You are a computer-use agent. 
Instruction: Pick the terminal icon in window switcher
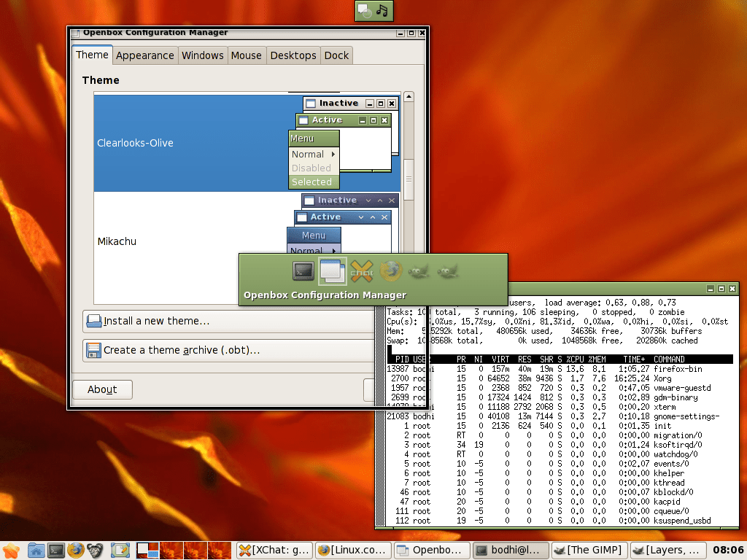coord(303,271)
